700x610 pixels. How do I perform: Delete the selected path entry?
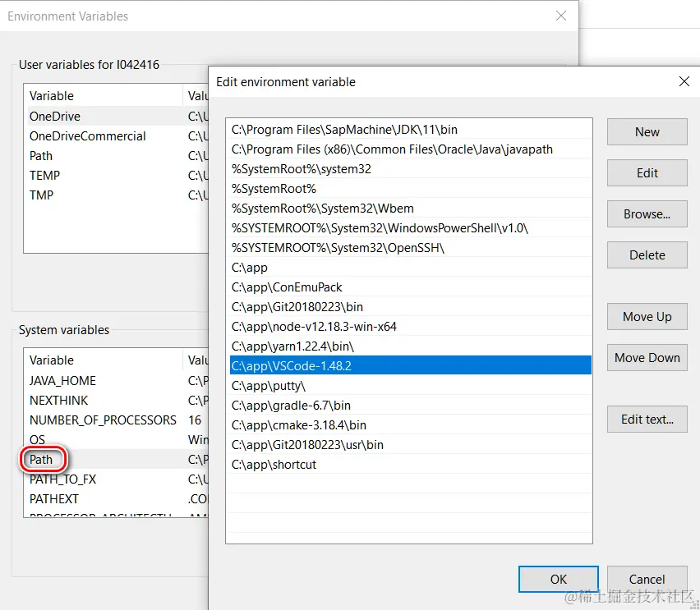pos(647,255)
